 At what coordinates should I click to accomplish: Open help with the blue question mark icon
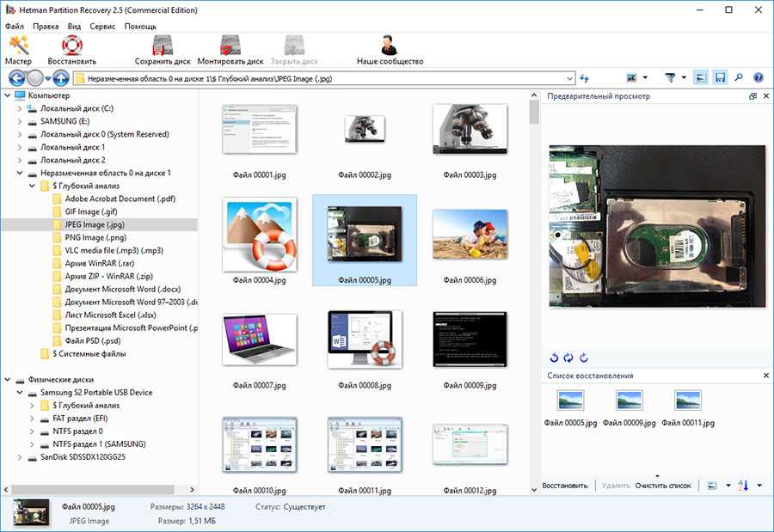point(758,77)
